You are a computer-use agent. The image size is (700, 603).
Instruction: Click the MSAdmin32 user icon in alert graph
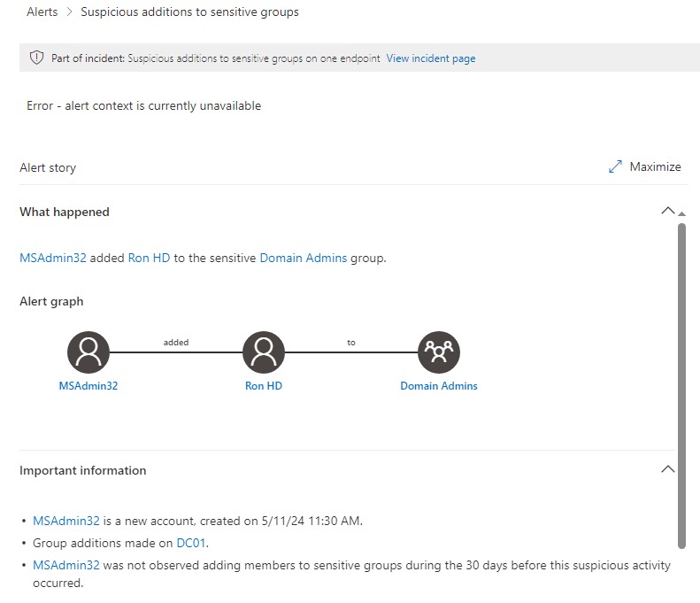[88, 353]
